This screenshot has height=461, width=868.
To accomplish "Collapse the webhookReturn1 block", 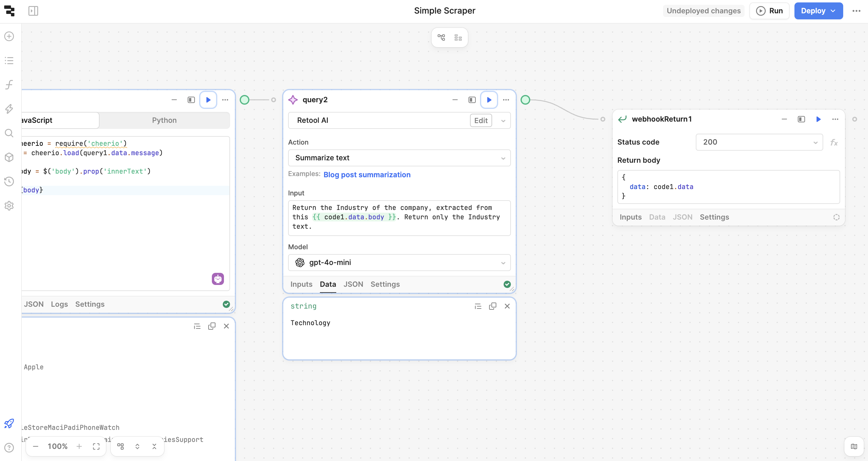I will (784, 119).
